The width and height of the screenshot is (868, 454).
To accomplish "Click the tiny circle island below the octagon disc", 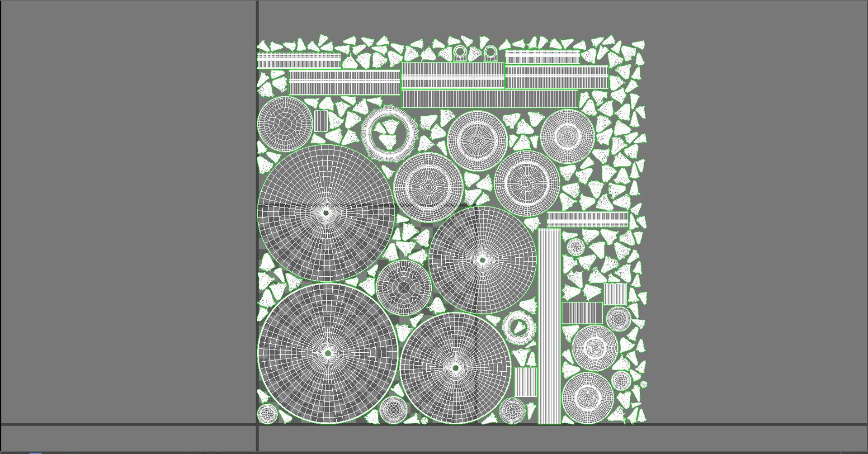I will click(x=424, y=421).
